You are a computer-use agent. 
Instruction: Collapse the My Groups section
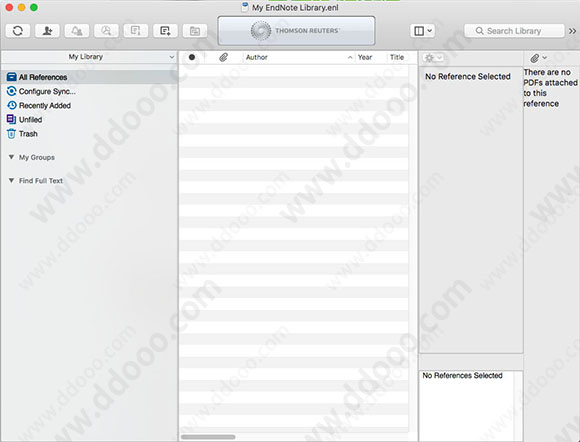tap(11, 157)
